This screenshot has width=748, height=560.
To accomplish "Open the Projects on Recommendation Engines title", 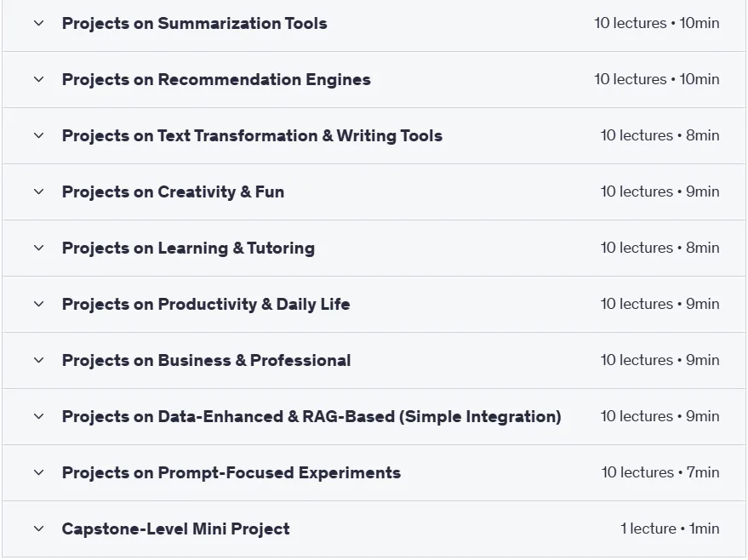I will pyautogui.click(x=216, y=80).
